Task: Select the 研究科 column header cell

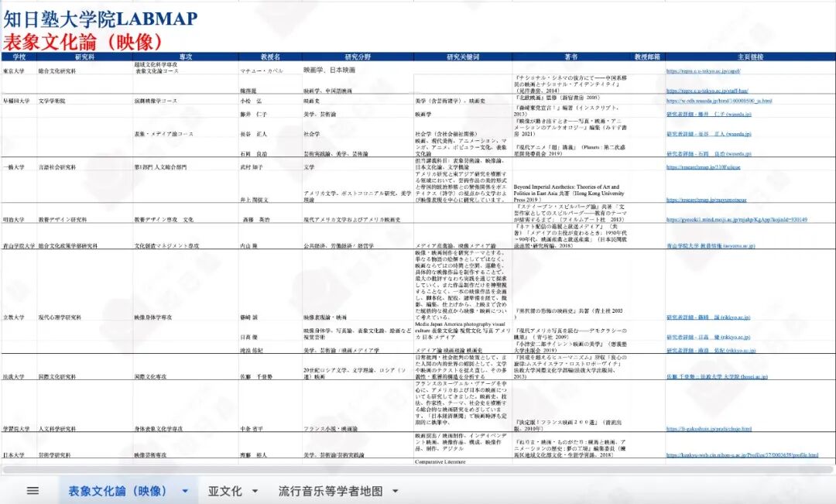Action: click(85, 57)
